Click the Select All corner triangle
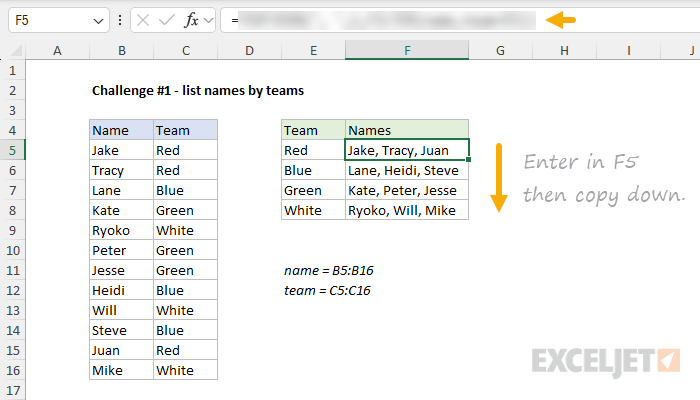 pos(16,50)
